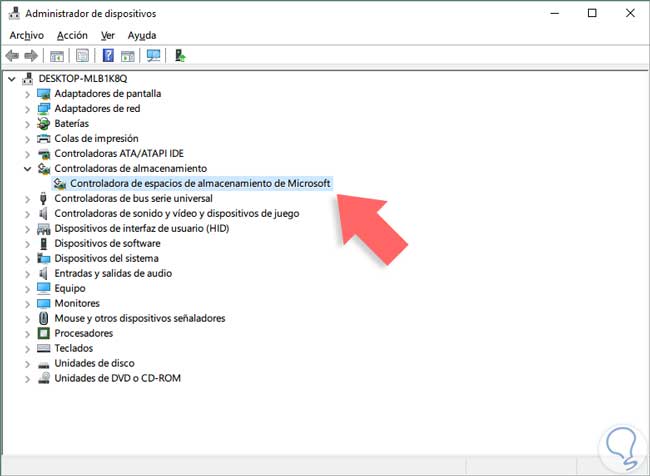Click the Back arrow toolbar icon
The height and width of the screenshot is (476, 650).
pos(12,56)
